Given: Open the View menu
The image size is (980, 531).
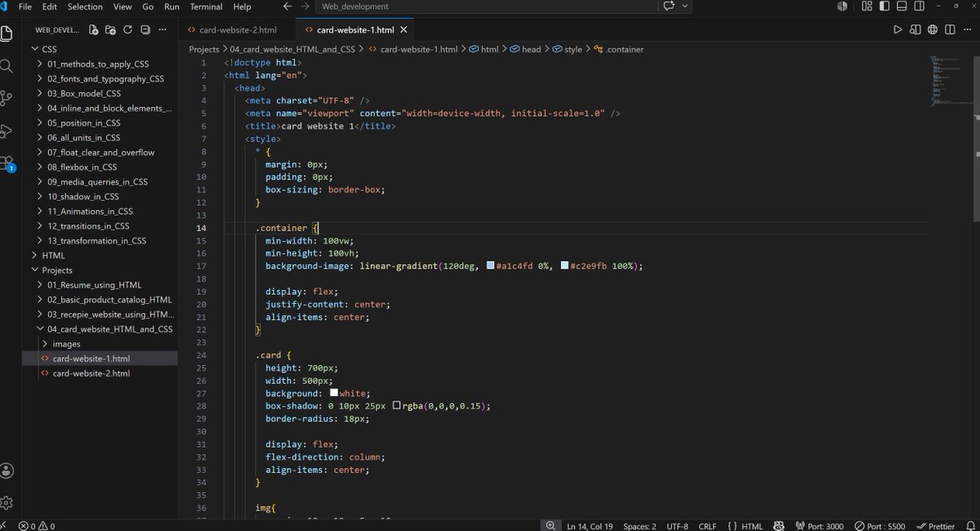Looking at the screenshot, I should pyautogui.click(x=122, y=7).
